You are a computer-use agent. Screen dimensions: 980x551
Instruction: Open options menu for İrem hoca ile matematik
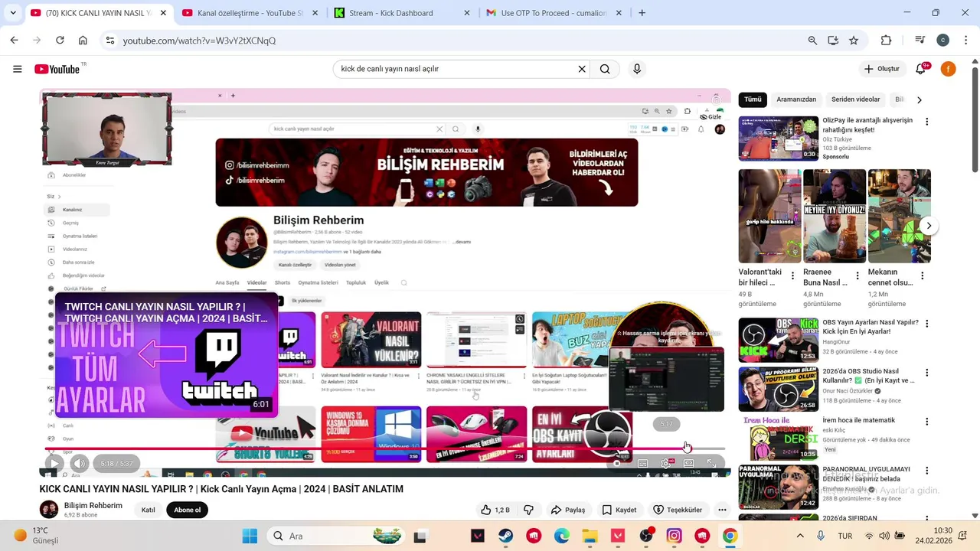927,422
